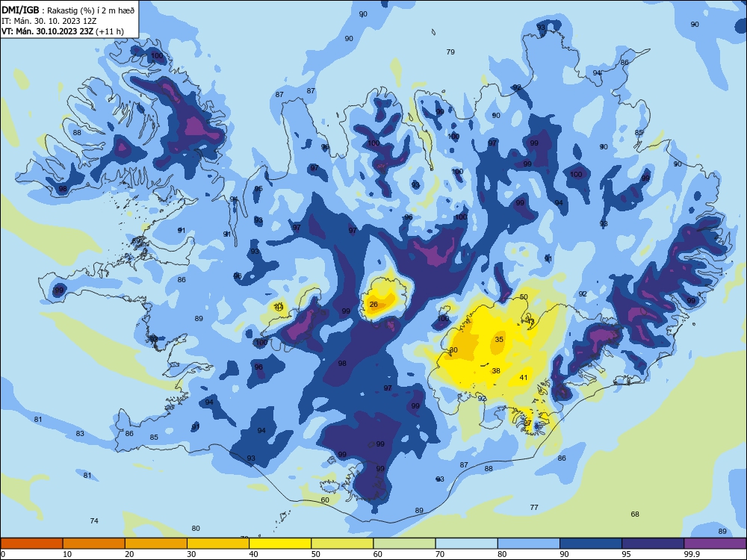Image resolution: width=747 pixels, height=560 pixels.
Task: Click the light blue 70–80 legend swatch
Action: (x=466, y=544)
